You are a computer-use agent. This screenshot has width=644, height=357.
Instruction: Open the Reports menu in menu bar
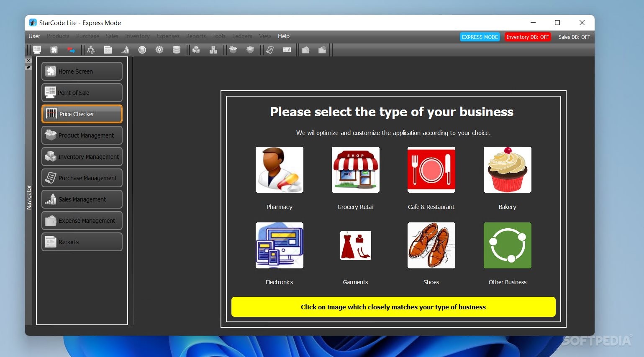(x=196, y=36)
